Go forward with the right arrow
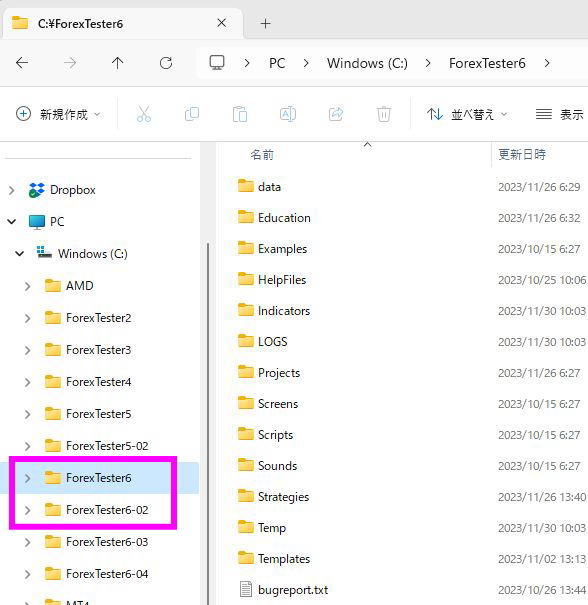This screenshot has height=605, width=588. [x=70, y=63]
